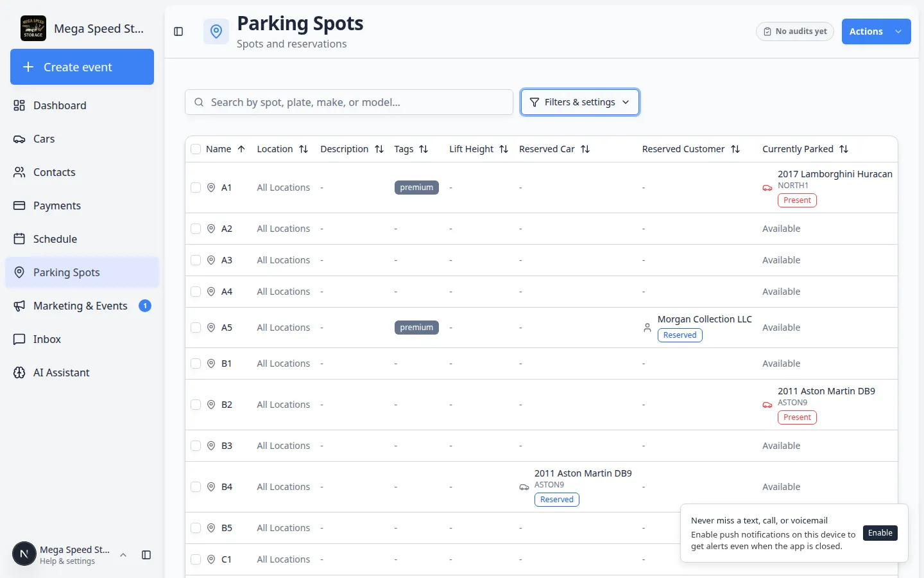Image resolution: width=924 pixels, height=578 pixels.
Task: Toggle the sidebar with the header panel icon
Action: coord(178,31)
